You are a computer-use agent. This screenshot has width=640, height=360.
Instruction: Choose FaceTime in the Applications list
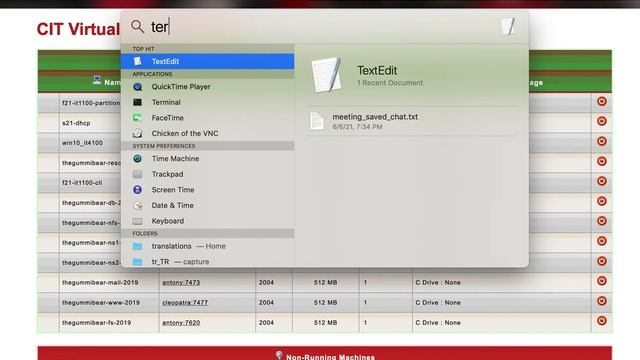(x=207, y=118)
